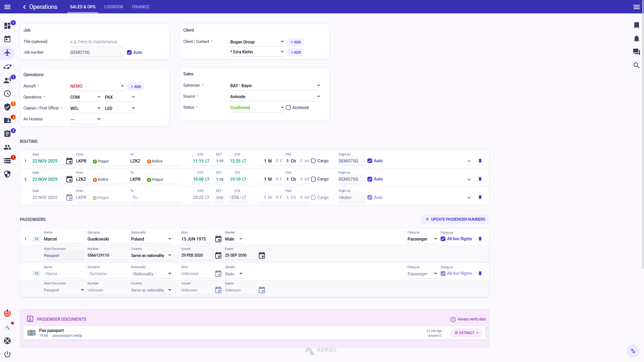This screenshot has height=362, width=644.
Task: Open the calendar icon in left sidebar
Action: point(7,39)
